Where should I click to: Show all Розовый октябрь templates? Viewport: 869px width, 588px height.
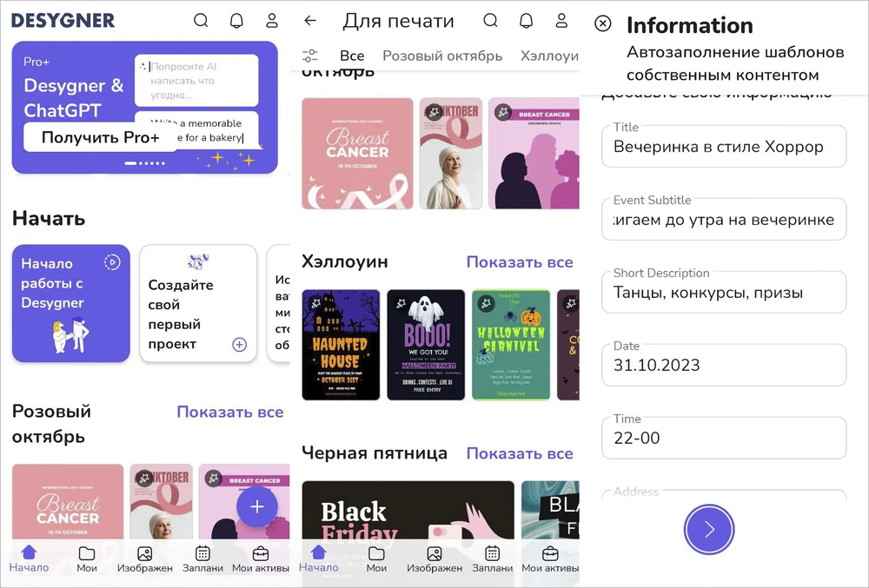pyautogui.click(x=229, y=412)
